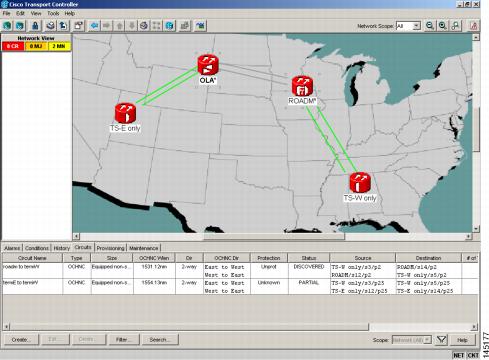The width and height of the screenshot is (489, 360).
Task: Select the TS-E only node icon
Action: pyautogui.click(x=125, y=113)
